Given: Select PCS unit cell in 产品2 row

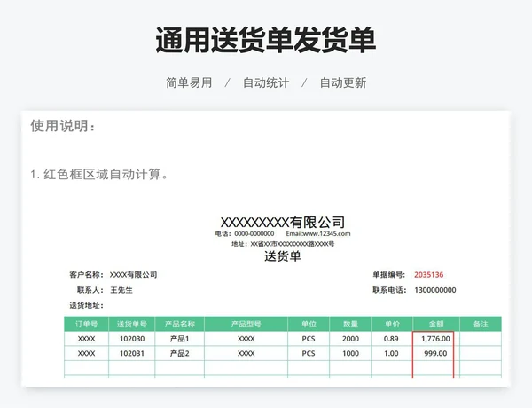Looking at the screenshot, I should point(309,353).
